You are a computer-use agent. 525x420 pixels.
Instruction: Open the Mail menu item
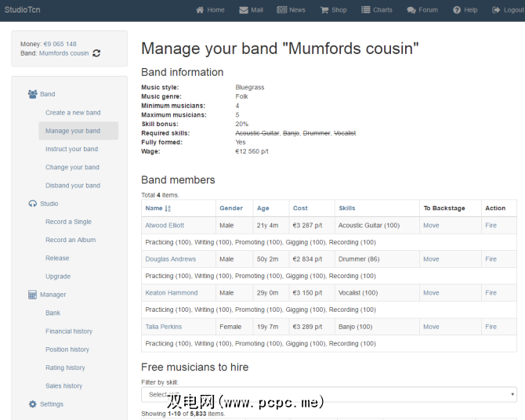pyautogui.click(x=251, y=10)
